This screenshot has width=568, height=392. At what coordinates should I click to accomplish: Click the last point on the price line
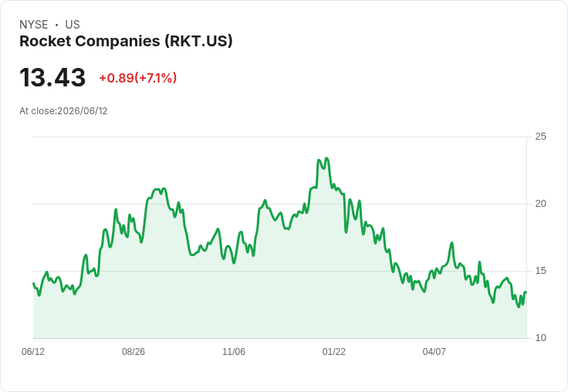click(526, 292)
